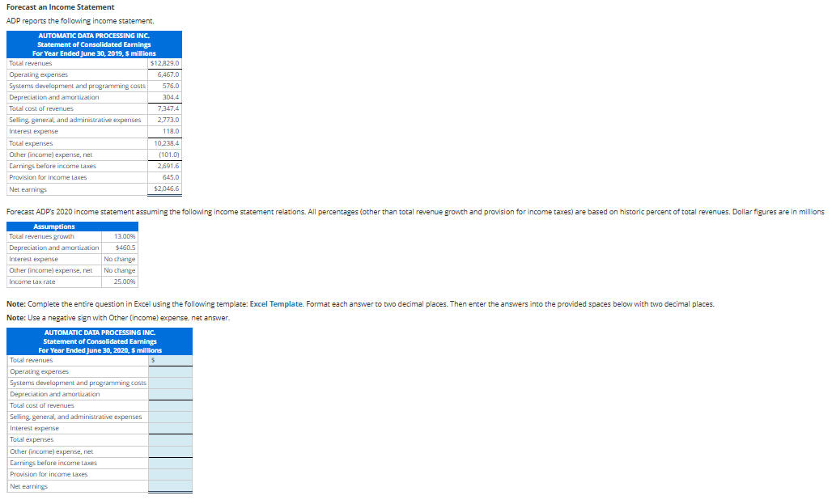The width and height of the screenshot is (832, 504).
Task: Click 'For Year Ended June 30, 2019' header
Action: pos(94,53)
